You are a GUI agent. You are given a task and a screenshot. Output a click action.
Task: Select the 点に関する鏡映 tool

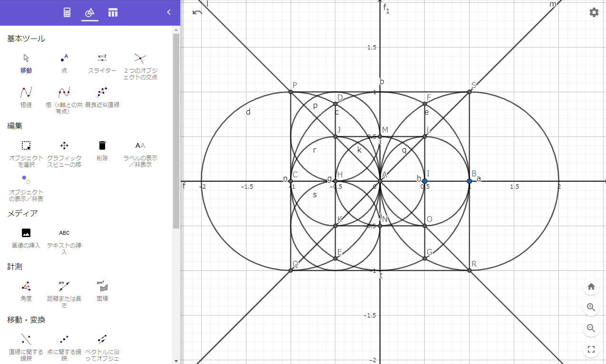coord(64,348)
